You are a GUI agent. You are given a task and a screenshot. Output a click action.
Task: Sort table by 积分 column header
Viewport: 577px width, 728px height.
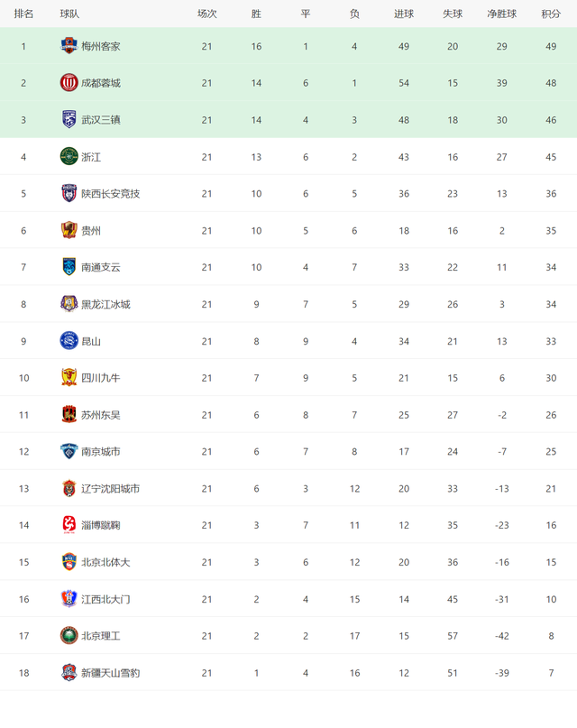551,14
